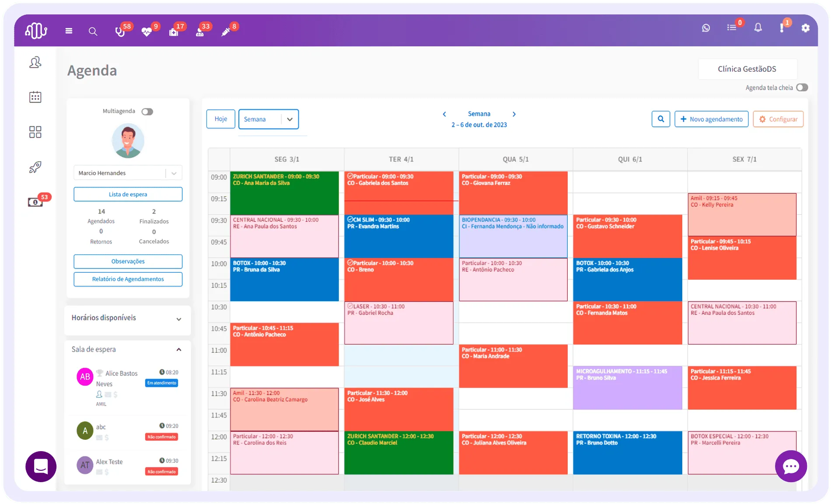This screenshot has width=831, height=504.
Task: Click the stethoscope icon with badge 58
Action: pyautogui.click(x=120, y=31)
